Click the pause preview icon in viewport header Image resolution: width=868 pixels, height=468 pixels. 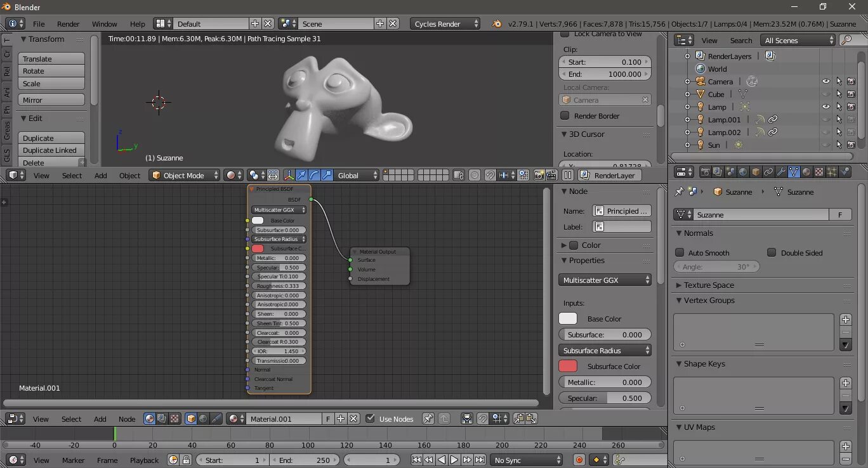(568, 175)
